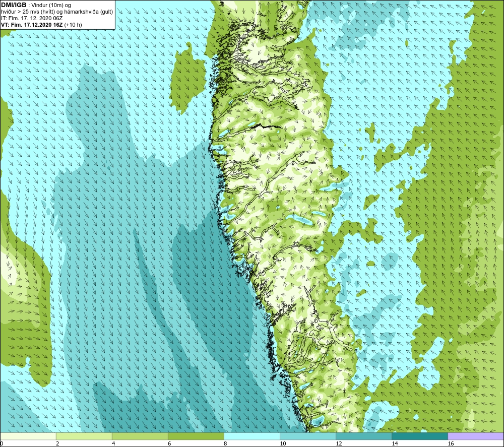Click the light green 2–4 legend swatch
The image size is (504, 447).
84,436
